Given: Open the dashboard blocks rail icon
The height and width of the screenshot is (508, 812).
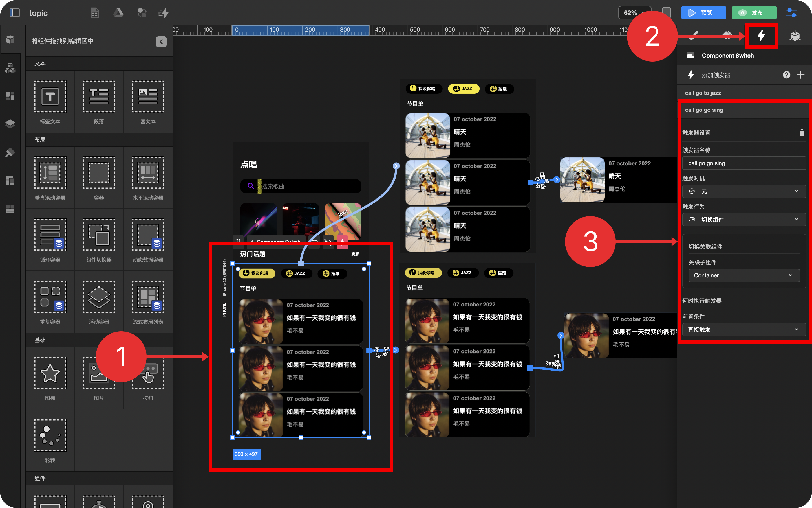Looking at the screenshot, I should tap(10, 96).
